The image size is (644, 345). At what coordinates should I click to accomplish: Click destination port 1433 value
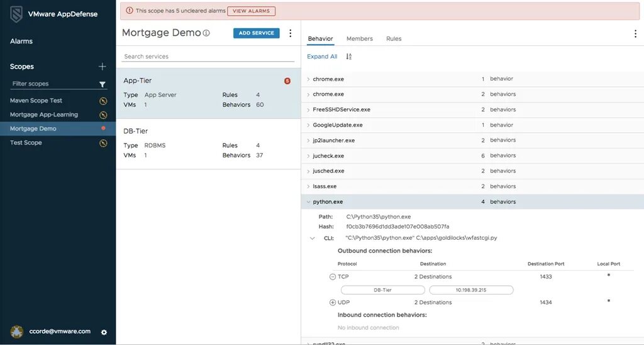click(x=546, y=277)
